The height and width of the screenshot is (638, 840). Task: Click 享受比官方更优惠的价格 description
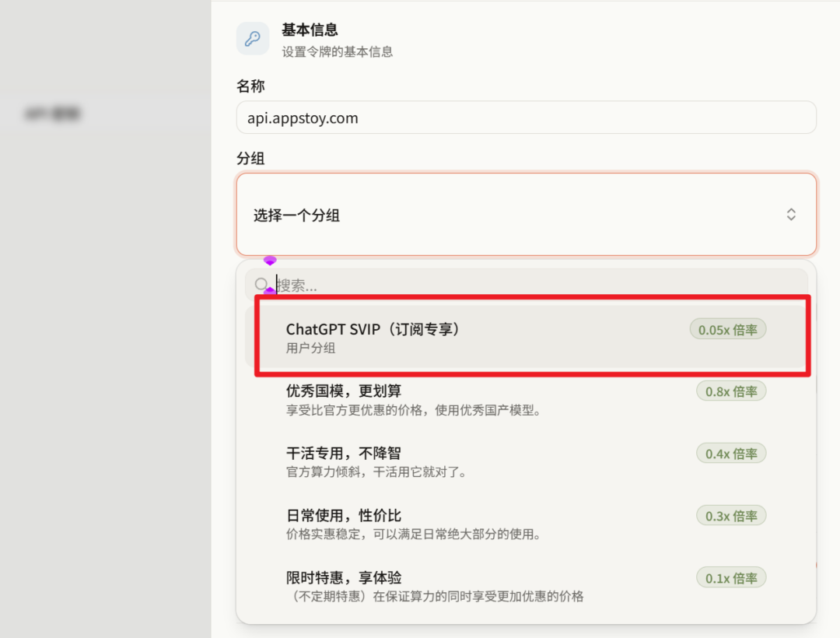click(x=413, y=410)
